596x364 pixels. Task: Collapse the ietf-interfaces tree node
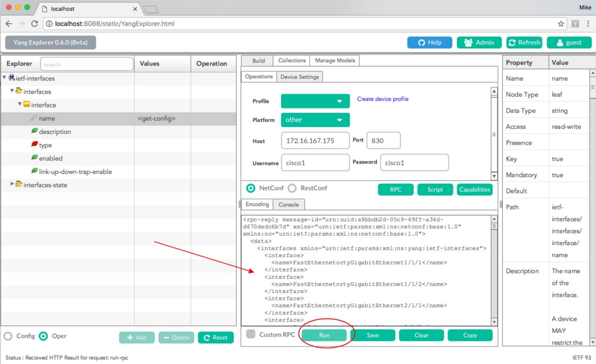[x=4, y=77]
